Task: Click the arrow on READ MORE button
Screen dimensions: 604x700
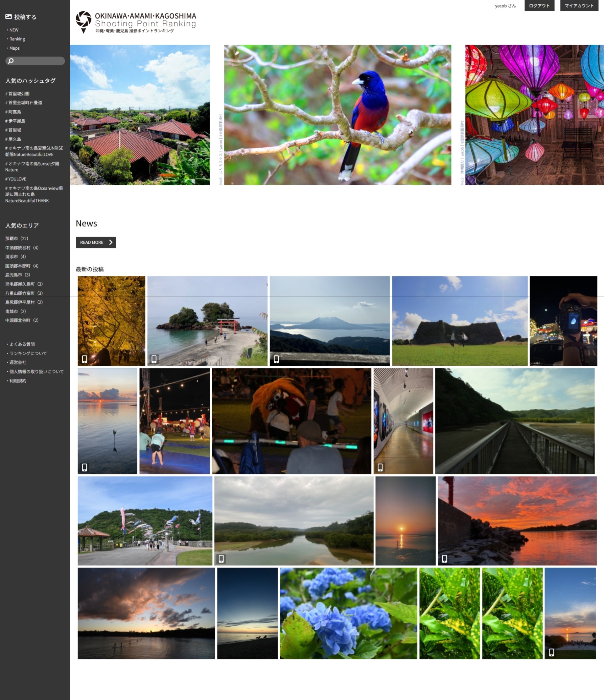Action: point(111,242)
